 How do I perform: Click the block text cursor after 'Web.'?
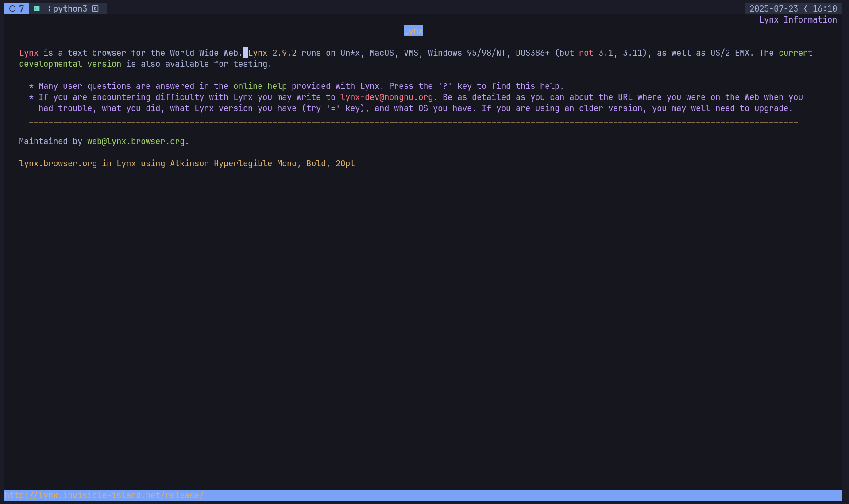point(245,53)
